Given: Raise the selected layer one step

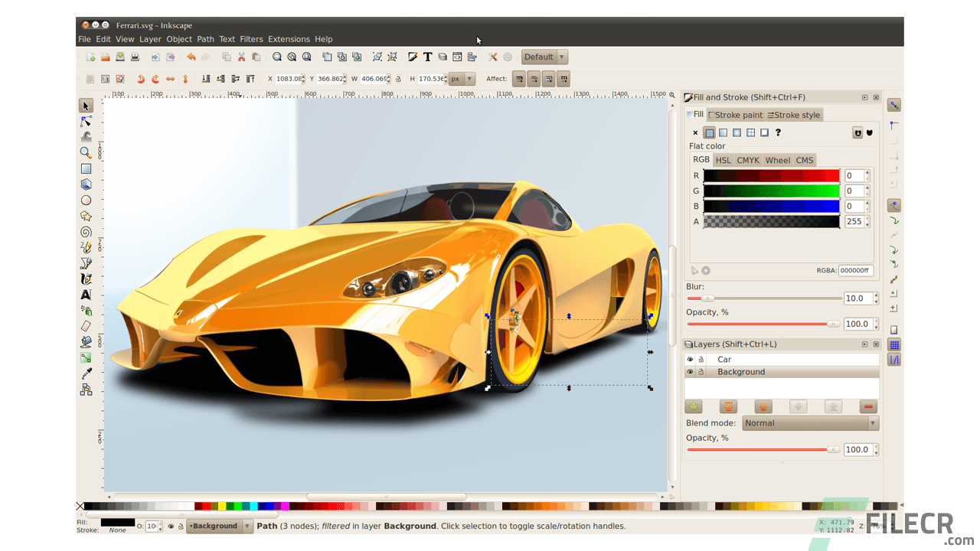Looking at the screenshot, I should click(763, 406).
